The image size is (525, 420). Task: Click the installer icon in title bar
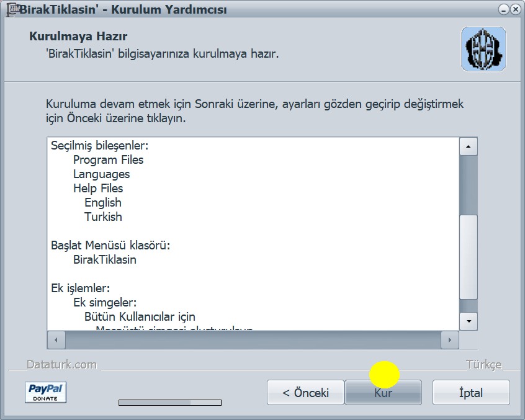pos(13,9)
